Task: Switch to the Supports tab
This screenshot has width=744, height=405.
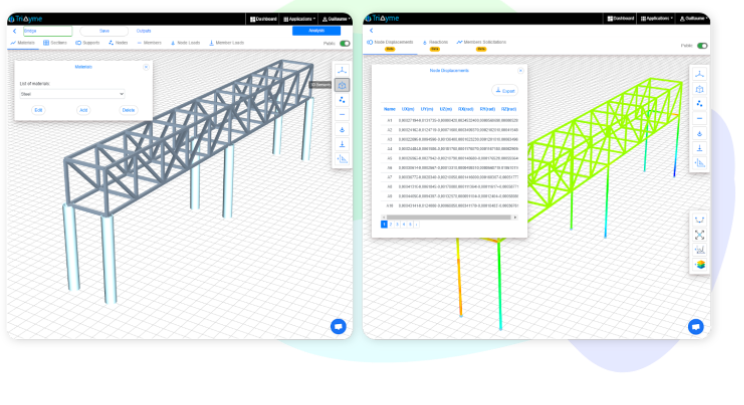Action: coord(87,43)
